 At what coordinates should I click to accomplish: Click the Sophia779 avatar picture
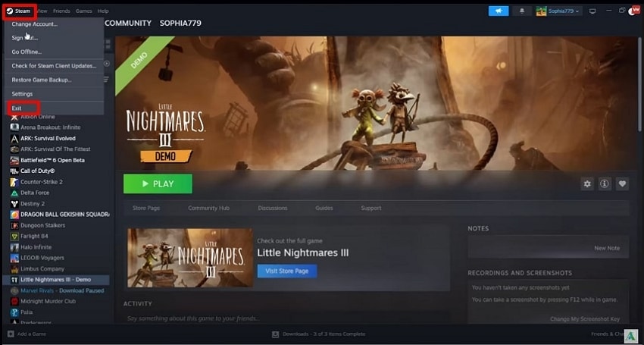point(541,11)
